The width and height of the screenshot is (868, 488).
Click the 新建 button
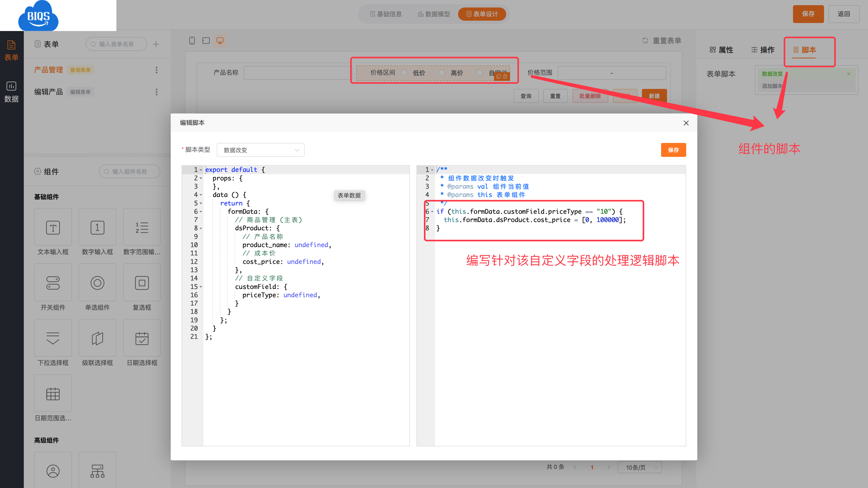[x=654, y=96]
